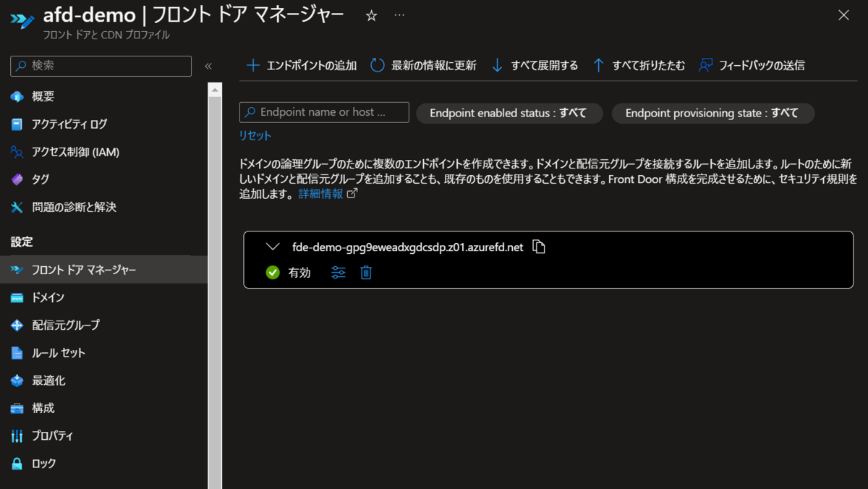Click the プロパティ bars icon
868x489 pixels.
tap(17, 436)
